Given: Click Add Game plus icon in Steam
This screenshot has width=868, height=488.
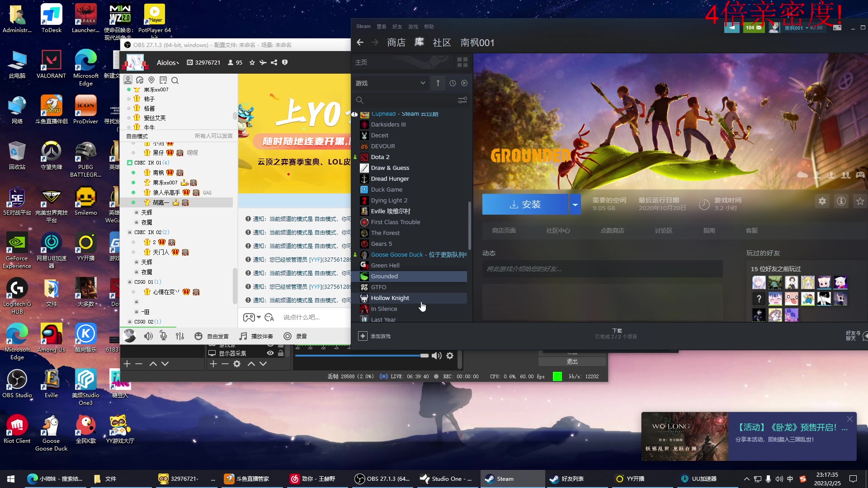Looking at the screenshot, I should [x=363, y=336].
